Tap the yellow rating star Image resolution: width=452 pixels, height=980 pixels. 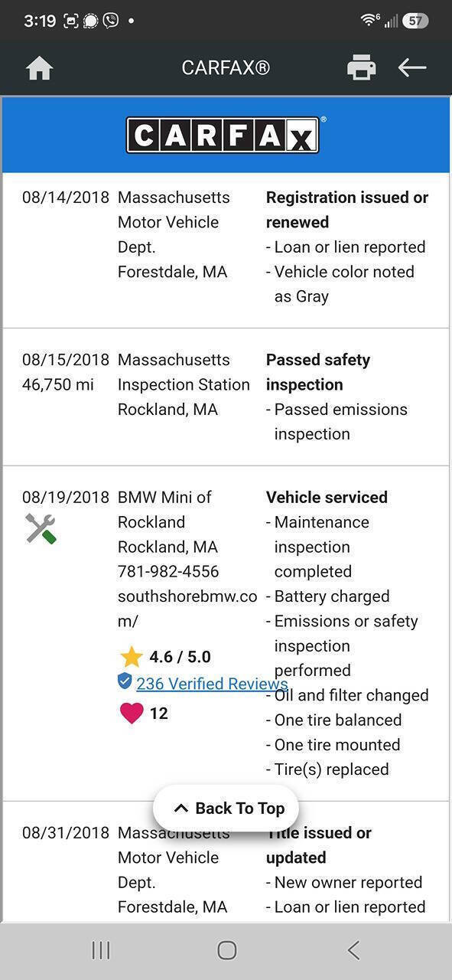(x=132, y=657)
